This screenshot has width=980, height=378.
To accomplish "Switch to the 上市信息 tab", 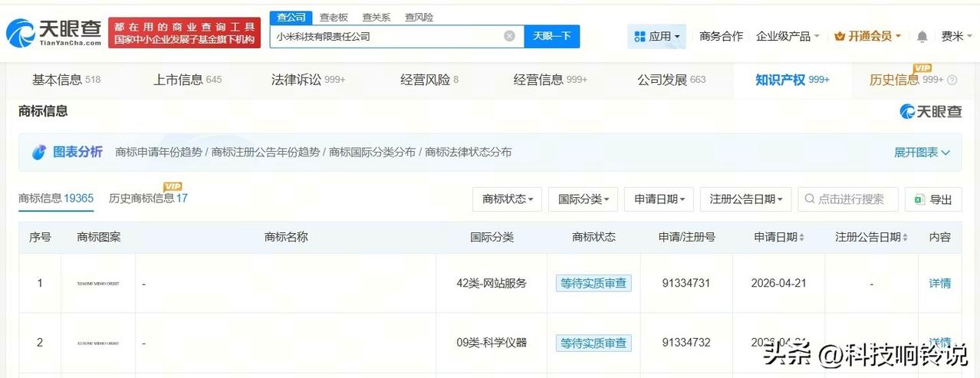I will click(187, 80).
